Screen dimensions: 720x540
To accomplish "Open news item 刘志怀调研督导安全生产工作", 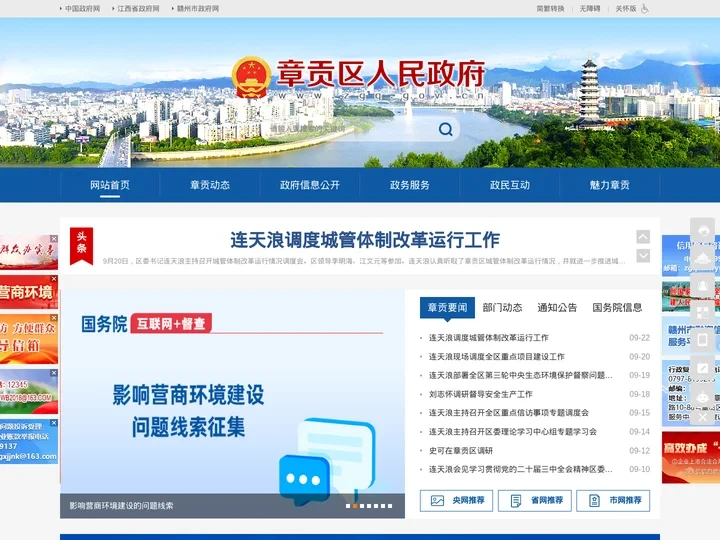I will coord(480,394).
